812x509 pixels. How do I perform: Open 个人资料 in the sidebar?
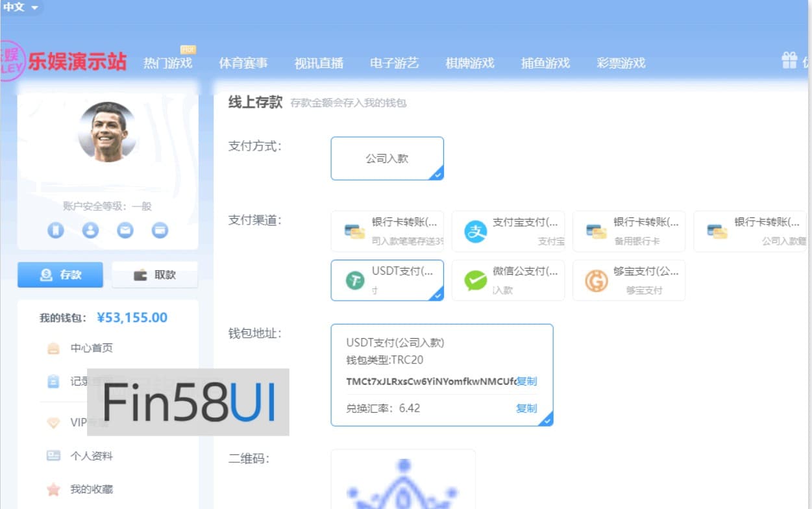(x=91, y=456)
